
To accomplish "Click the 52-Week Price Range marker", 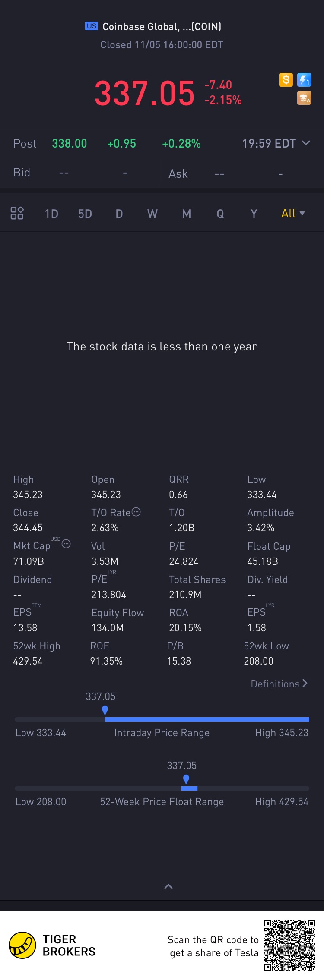I will [x=186, y=779].
